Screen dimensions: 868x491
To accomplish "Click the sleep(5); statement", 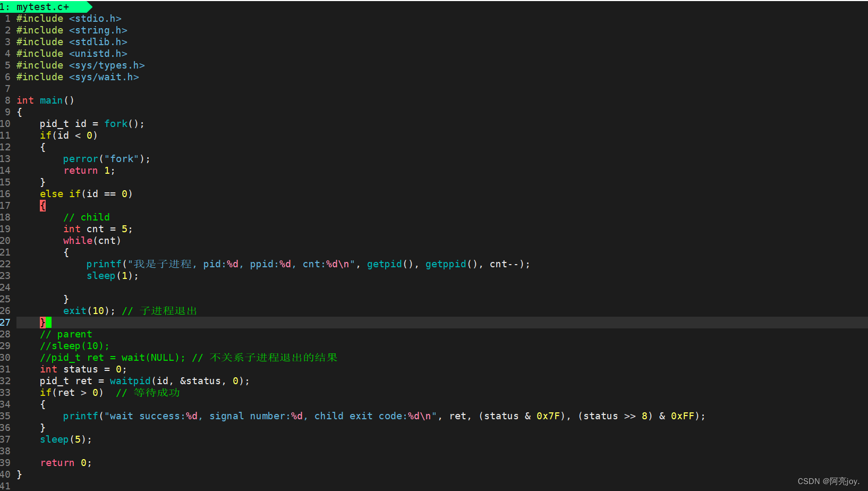I will 66,439.
